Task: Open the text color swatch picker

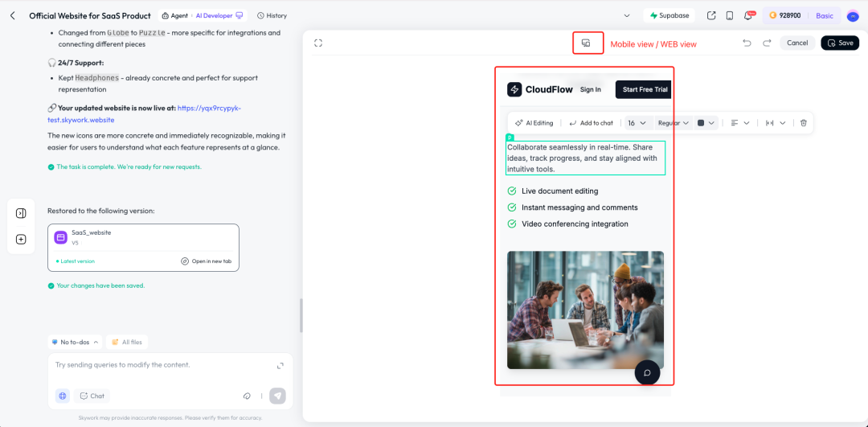Action: [706, 123]
